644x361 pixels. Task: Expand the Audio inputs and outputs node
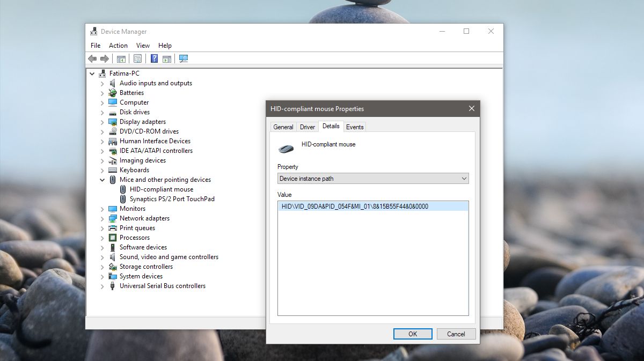(x=103, y=83)
